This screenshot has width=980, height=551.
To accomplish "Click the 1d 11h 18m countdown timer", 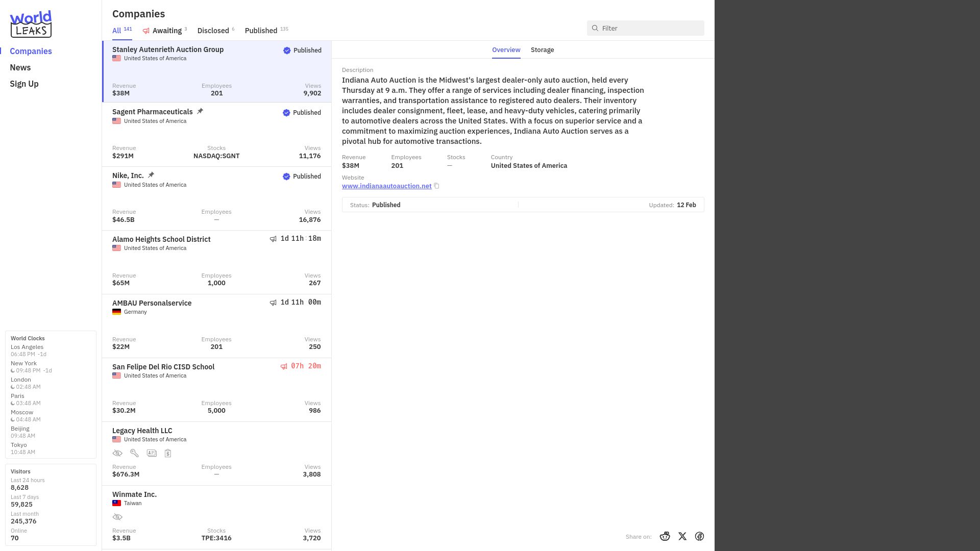I will point(301,239).
